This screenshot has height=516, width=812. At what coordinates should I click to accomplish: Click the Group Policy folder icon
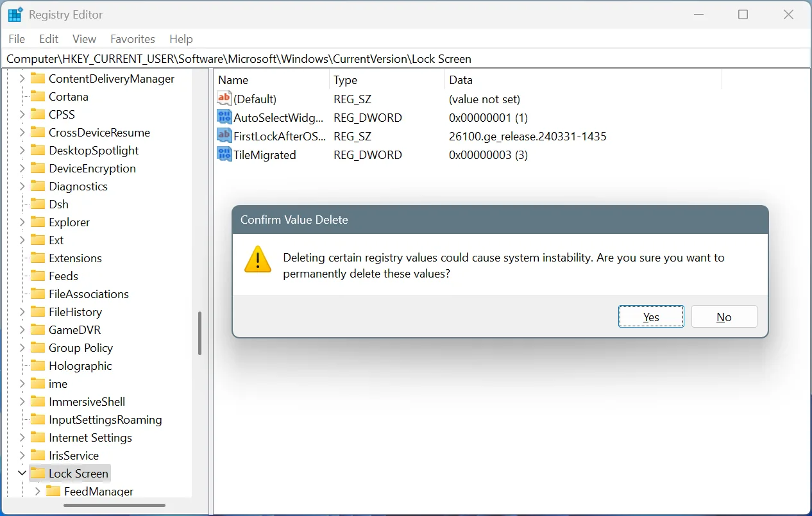click(x=38, y=347)
